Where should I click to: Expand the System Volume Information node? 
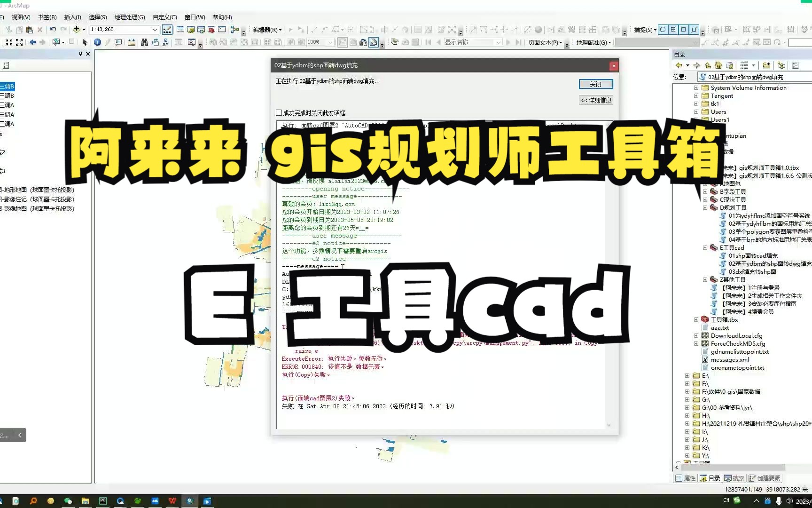pyautogui.click(x=696, y=87)
